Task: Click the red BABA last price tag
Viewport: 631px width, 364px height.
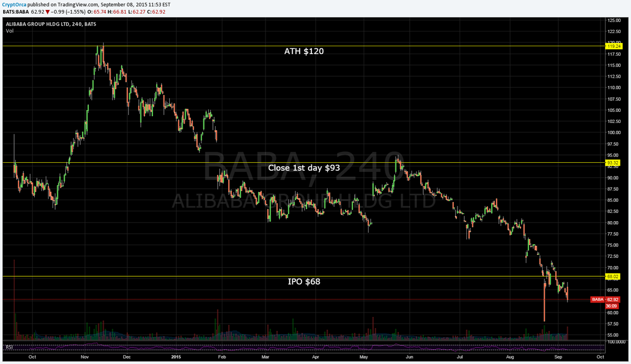Action: click(605, 299)
